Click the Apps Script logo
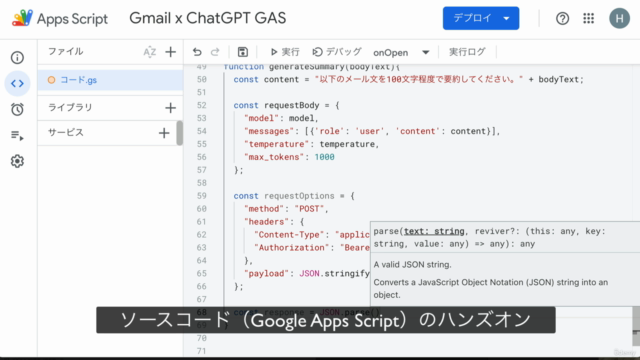The width and height of the screenshot is (640, 360). [x=60, y=18]
